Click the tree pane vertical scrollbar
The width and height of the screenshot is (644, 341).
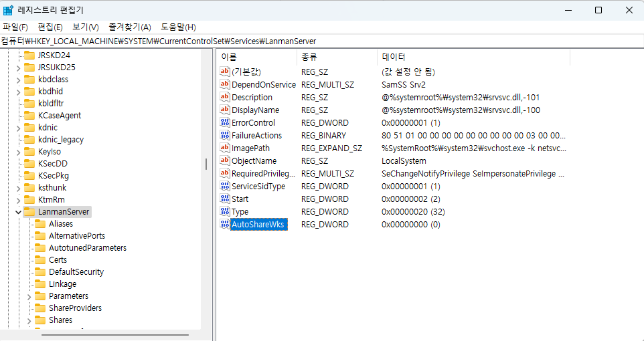[206, 164]
